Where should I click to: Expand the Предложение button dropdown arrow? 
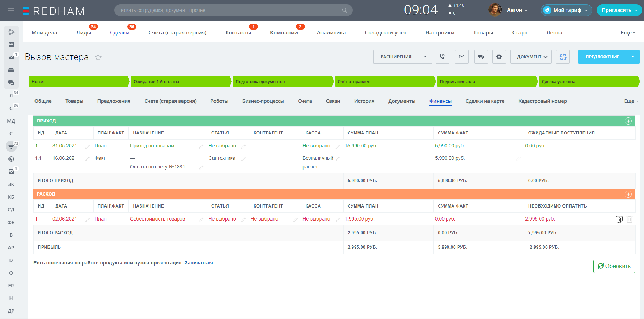[633, 57]
